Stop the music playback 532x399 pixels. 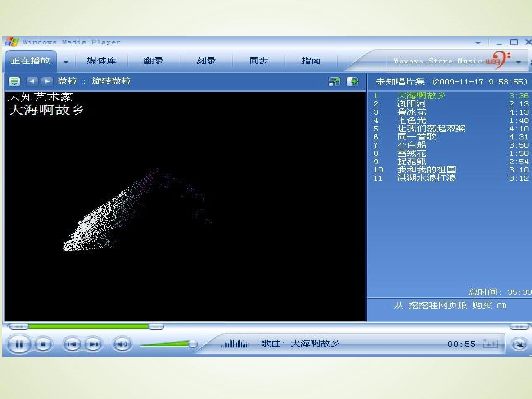pyautogui.click(x=43, y=344)
